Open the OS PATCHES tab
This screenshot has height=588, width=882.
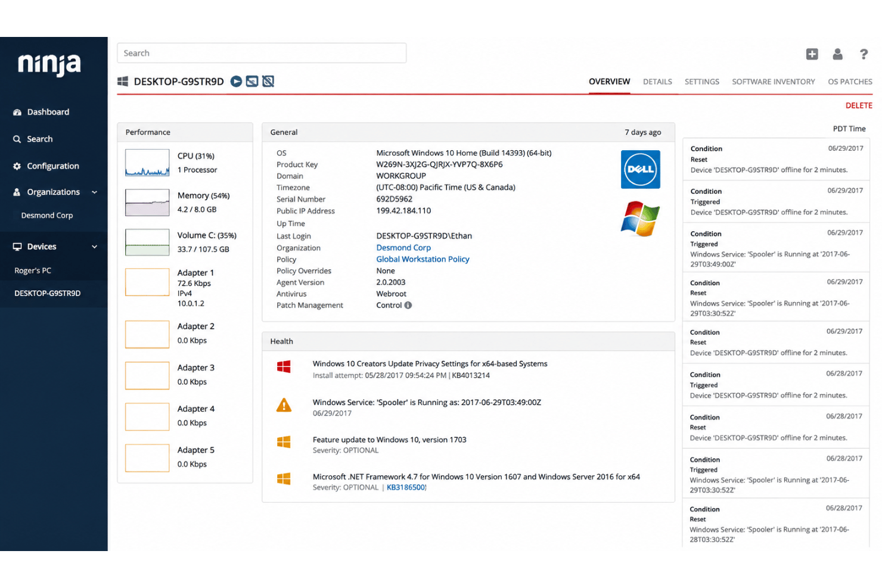click(x=850, y=82)
